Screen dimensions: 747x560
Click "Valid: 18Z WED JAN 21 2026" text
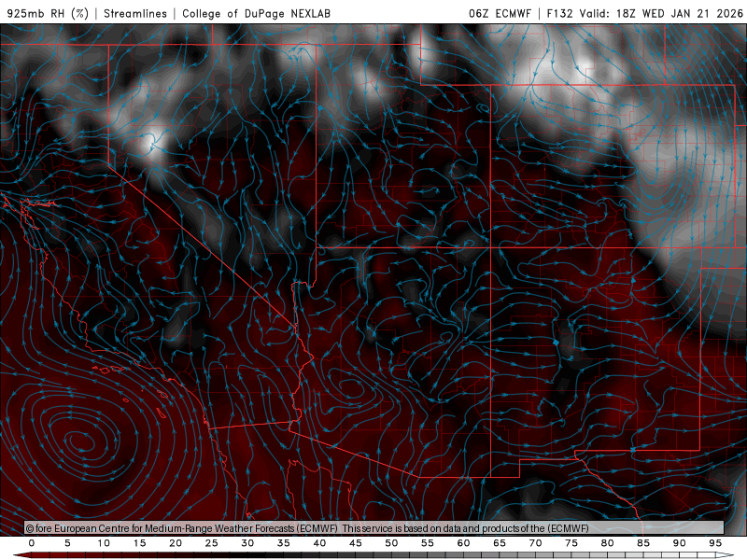[x=661, y=14]
